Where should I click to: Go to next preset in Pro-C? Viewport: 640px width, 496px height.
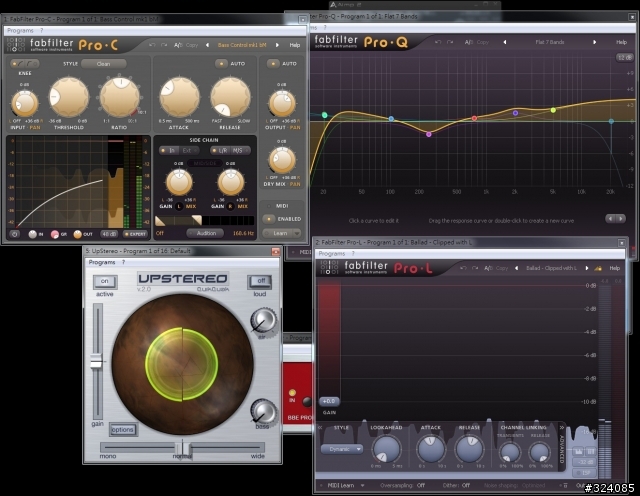[277, 45]
